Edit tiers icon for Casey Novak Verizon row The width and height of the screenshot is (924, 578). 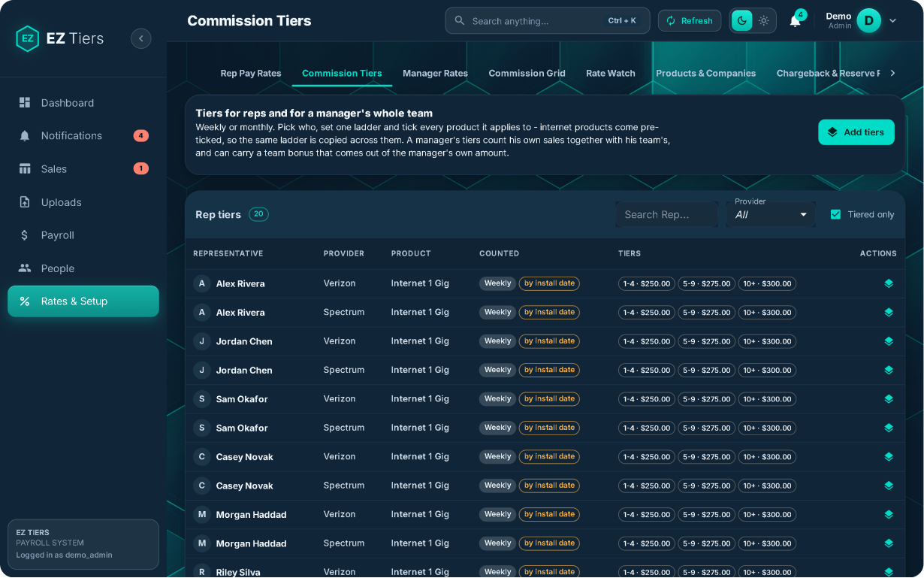[x=889, y=456]
